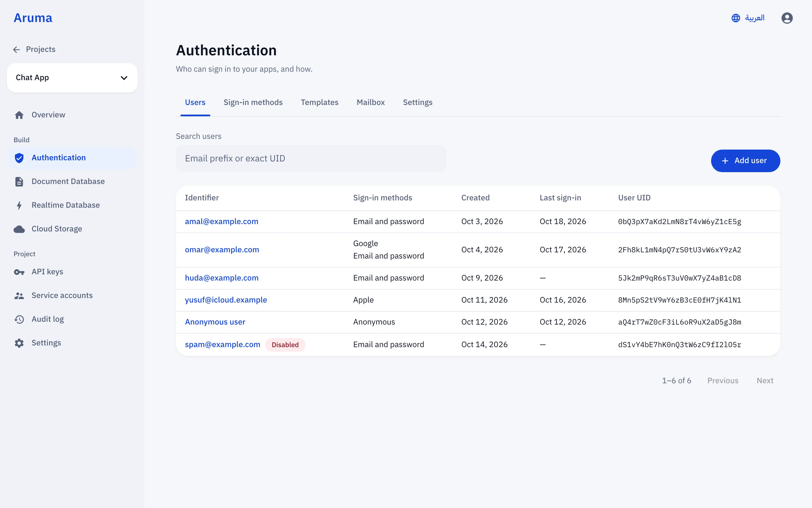The width and height of the screenshot is (812, 508).
Task: Click the Overview home icon
Action: [19, 115]
